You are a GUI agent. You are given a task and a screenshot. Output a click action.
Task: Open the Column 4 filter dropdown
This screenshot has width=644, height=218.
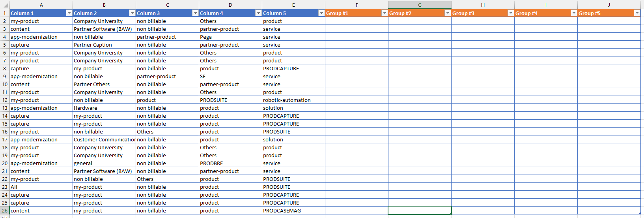tap(258, 13)
